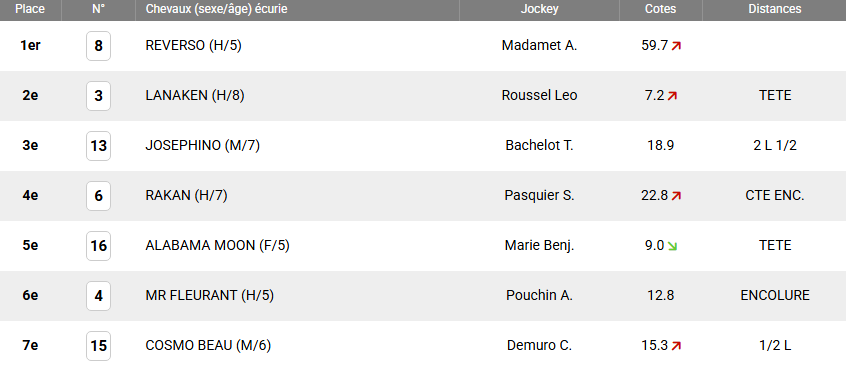Click the red arrow next to 15.3
Viewport: 846px width, 370px height.
[x=676, y=346]
